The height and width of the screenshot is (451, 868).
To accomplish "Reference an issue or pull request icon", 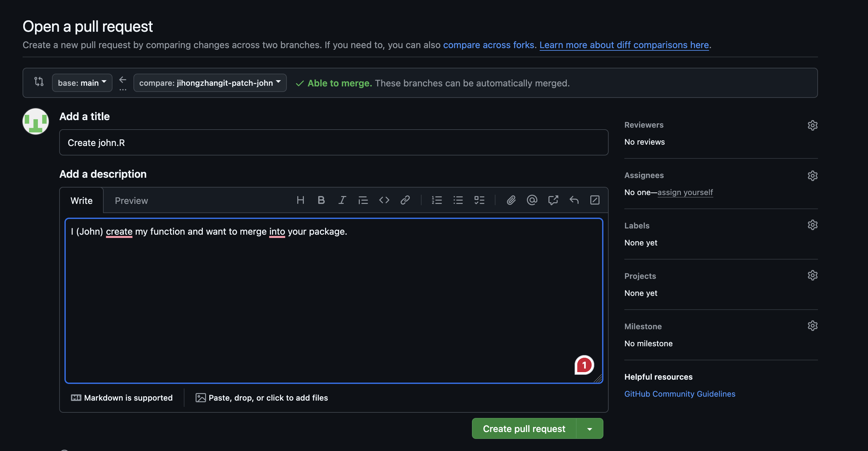I will (x=553, y=200).
